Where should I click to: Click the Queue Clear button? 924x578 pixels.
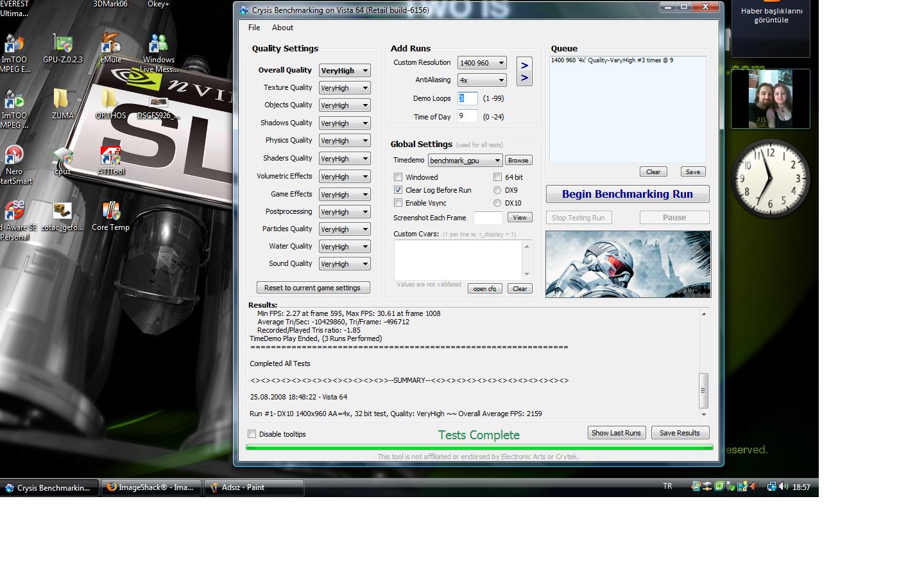click(x=653, y=171)
